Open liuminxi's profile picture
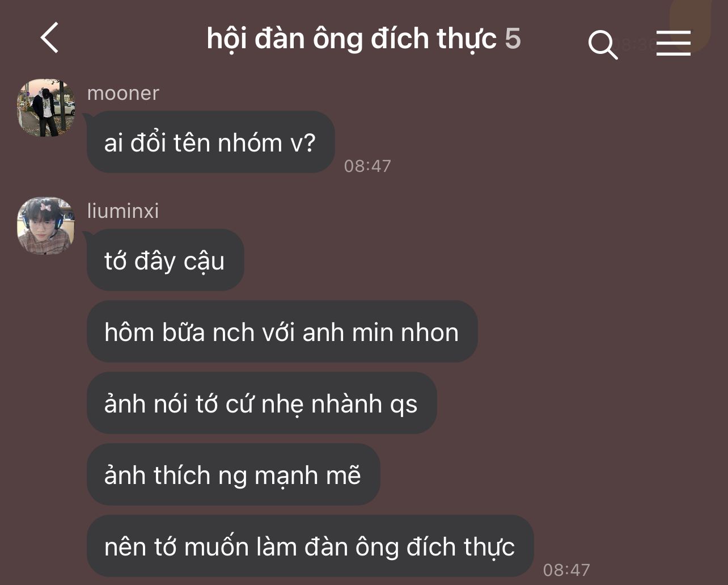The height and width of the screenshot is (585, 728). 46,226
